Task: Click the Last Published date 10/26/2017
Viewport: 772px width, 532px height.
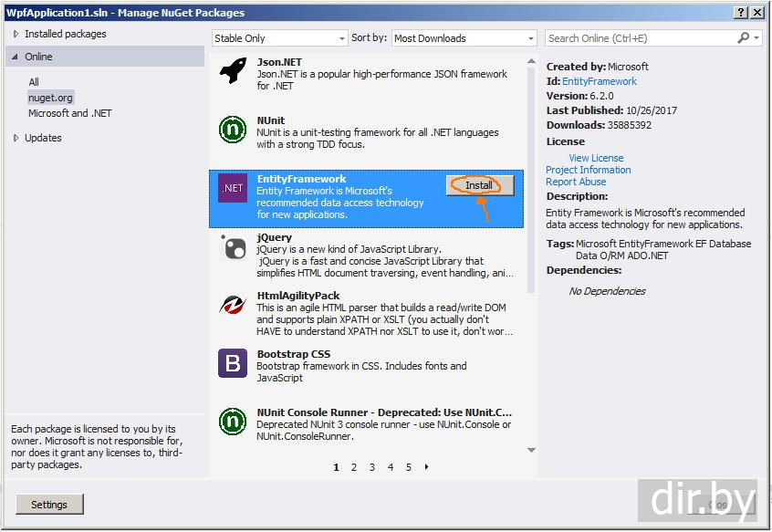Action: tap(651, 110)
